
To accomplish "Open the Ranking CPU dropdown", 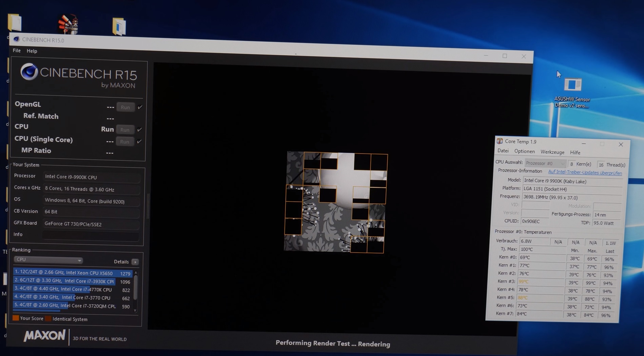I will pyautogui.click(x=48, y=260).
